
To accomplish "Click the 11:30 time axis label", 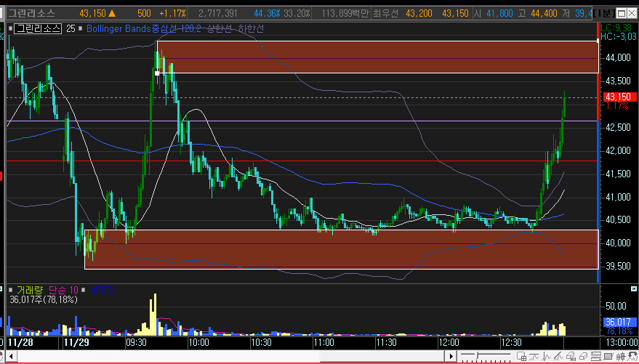I will pyautogui.click(x=387, y=342).
